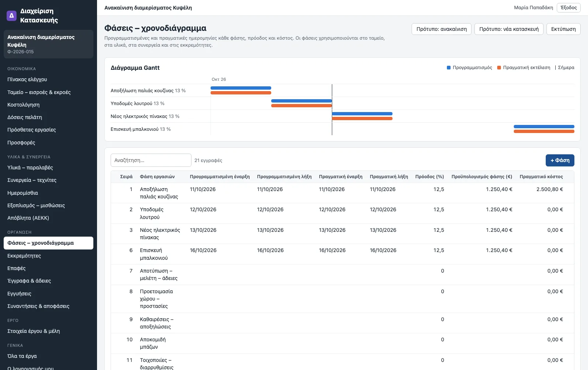Click the purple Δ app logo icon
Viewport: 588px width, 370px height.
tap(11, 15)
